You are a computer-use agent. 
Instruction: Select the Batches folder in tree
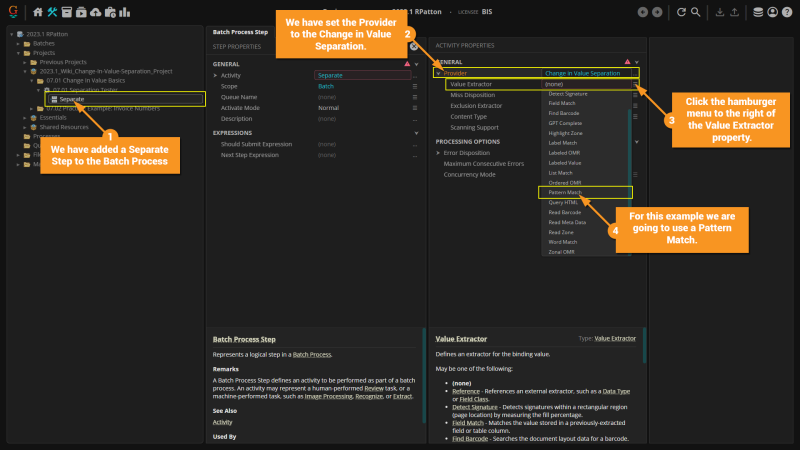click(x=44, y=44)
